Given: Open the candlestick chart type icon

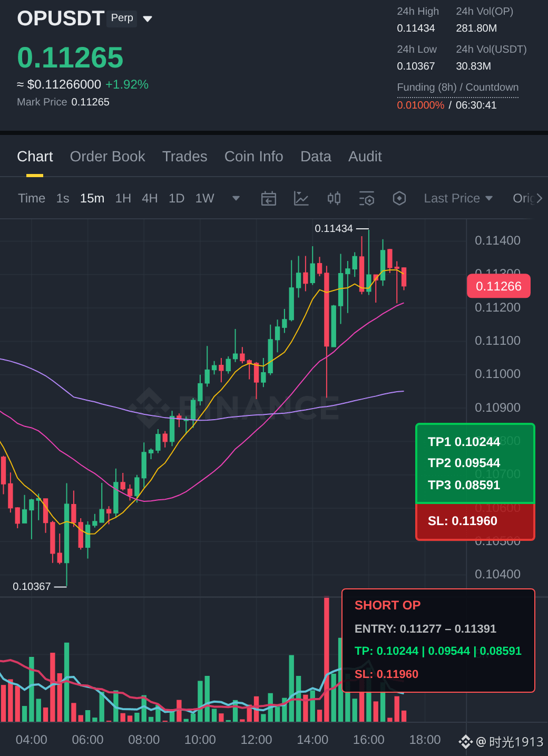Looking at the screenshot, I should pos(334,198).
